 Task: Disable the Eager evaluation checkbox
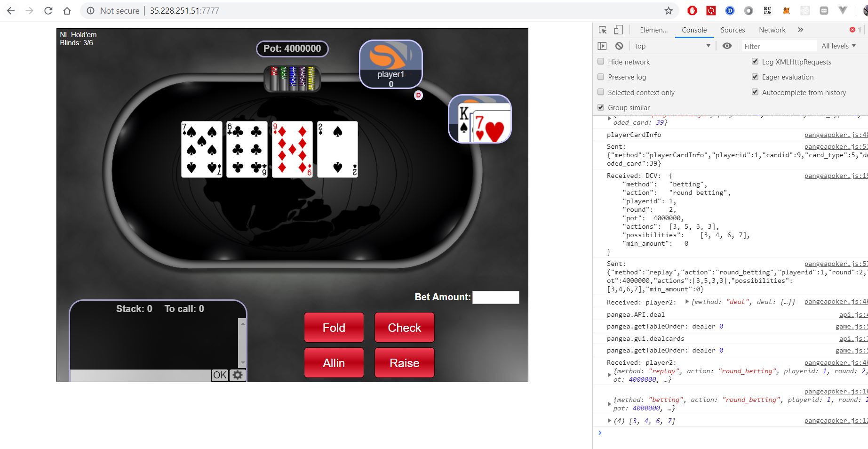tap(755, 77)
